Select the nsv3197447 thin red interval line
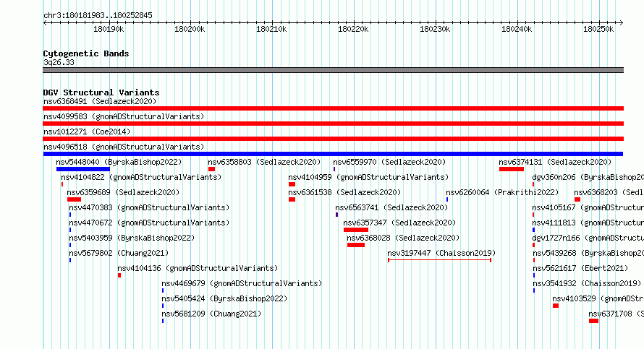This screenshot has height=349, width=644. tap(439, 260)
